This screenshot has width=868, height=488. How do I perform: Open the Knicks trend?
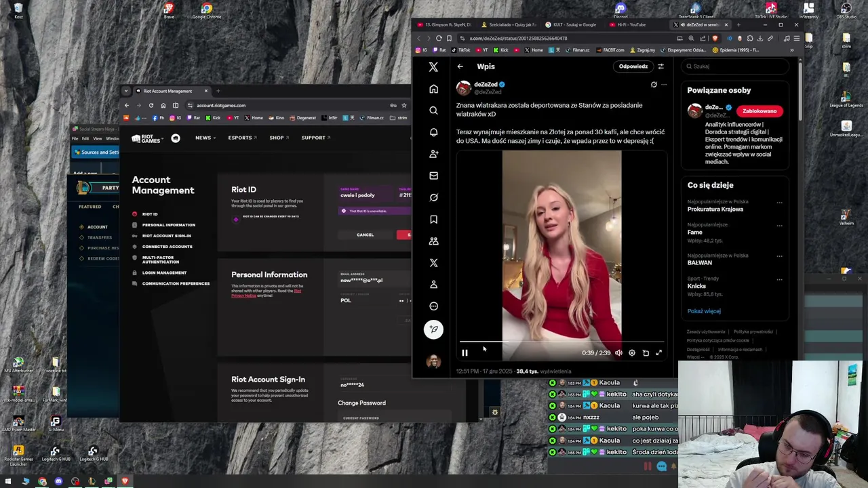[x=696, y=286]
